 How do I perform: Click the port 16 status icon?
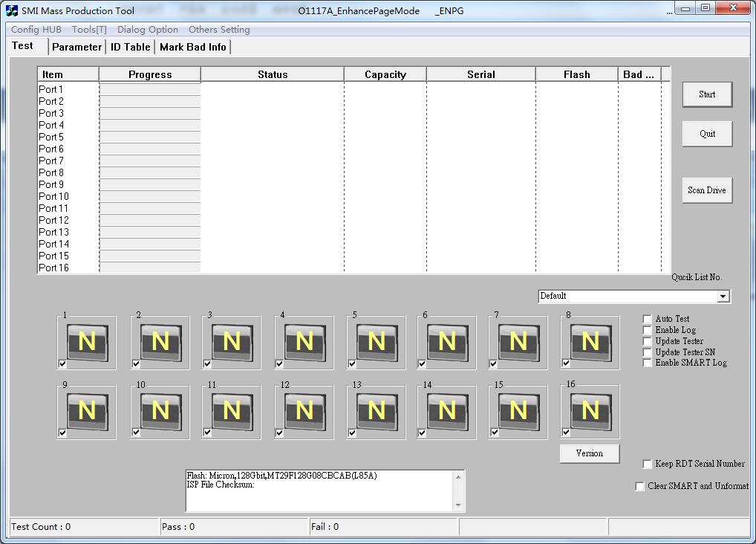(590, 411)
